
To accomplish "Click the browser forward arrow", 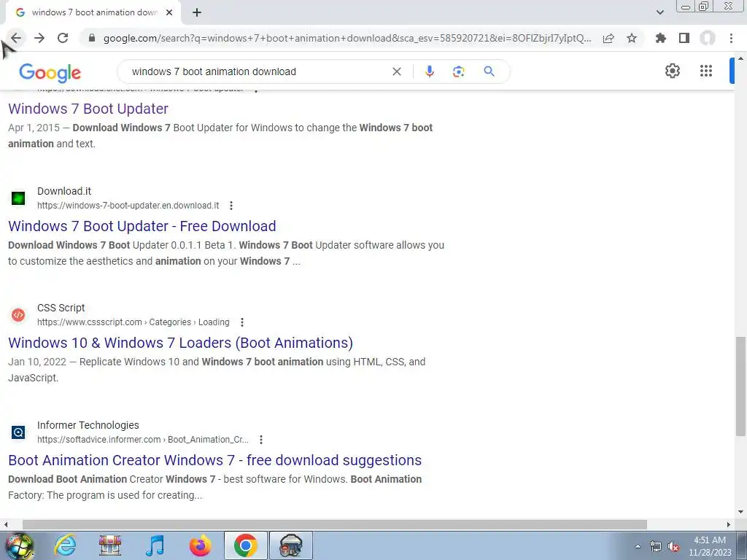I will (39, 38).
